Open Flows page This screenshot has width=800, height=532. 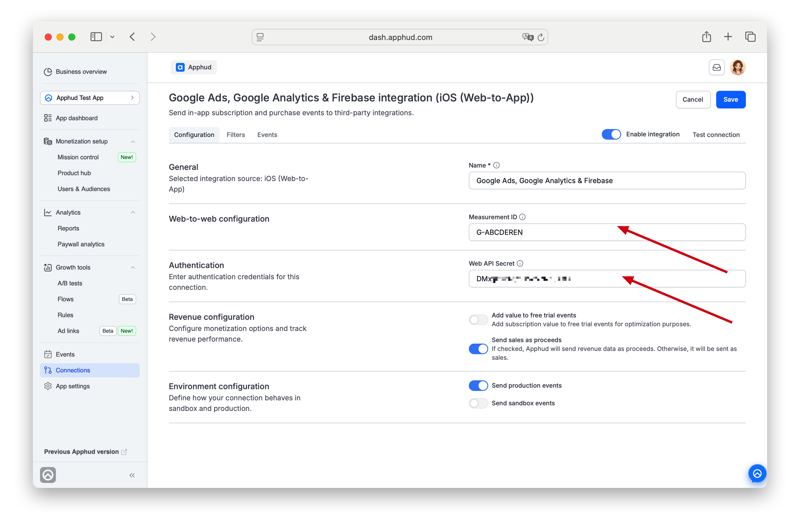point(66,299)
